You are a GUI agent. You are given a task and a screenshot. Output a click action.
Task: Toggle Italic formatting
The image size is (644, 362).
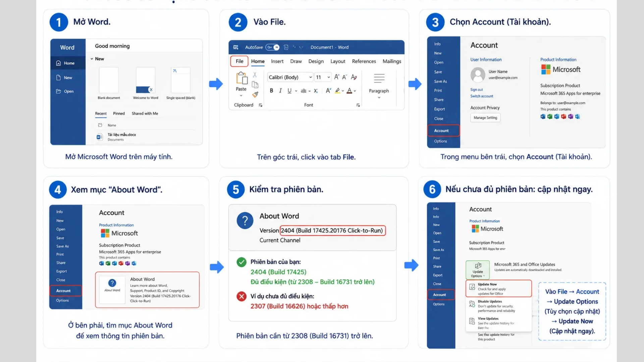(280, 90)
